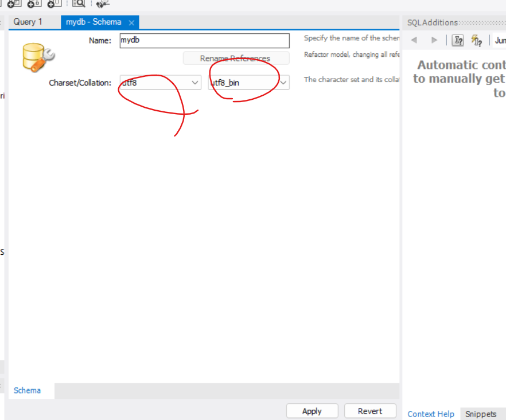Select the Schema tab at the bottom
The width and height of the screenshot is (506, 420).
pos(28,390)
